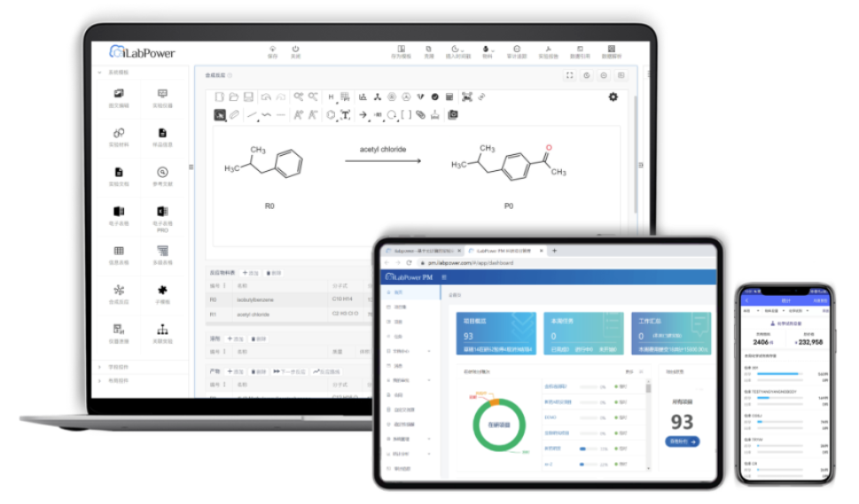The width and height of the screenshot is (859, 504).
Task: Click the add button in the reactants table header
Action: pos(250,273)
